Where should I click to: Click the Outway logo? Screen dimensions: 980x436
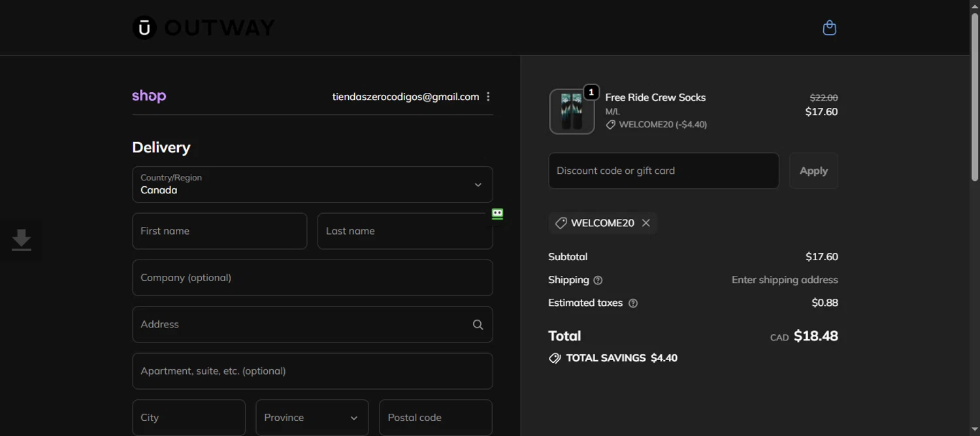[x=203, y=27]
